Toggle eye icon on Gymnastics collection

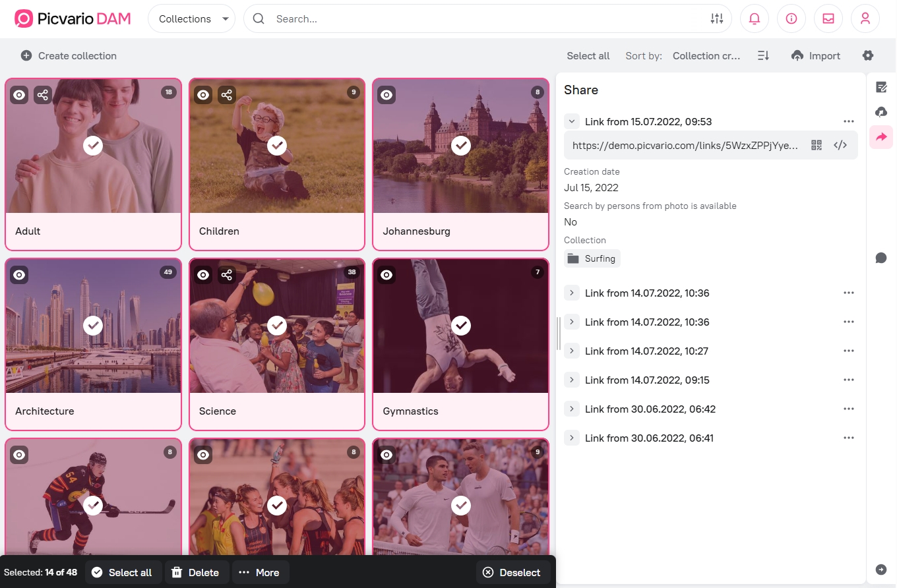(387, 275)
